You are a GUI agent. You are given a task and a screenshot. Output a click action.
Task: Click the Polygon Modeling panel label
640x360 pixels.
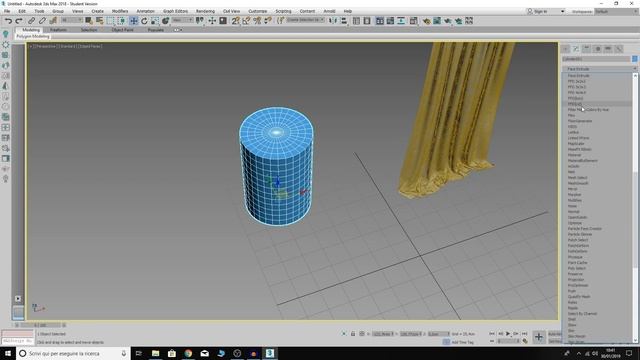click(33, 36)
